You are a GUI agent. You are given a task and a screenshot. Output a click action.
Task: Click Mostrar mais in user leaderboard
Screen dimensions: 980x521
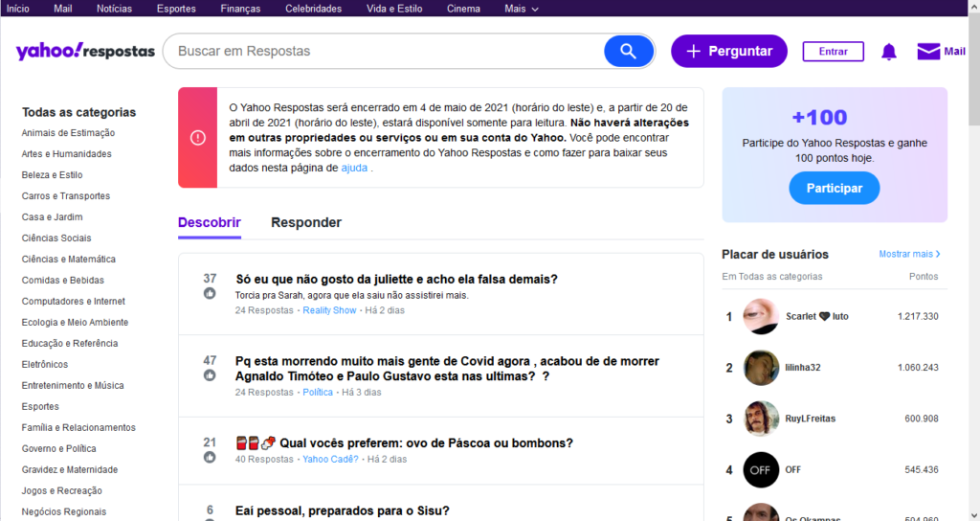point(909,254)
